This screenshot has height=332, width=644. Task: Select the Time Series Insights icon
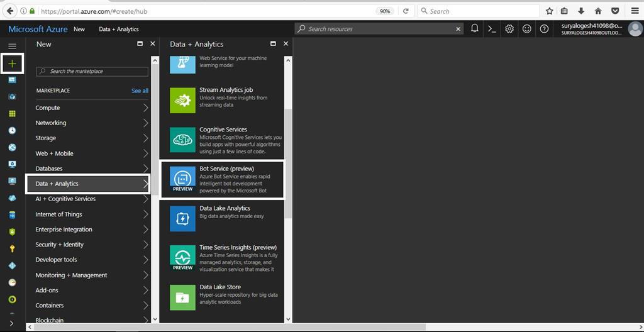[x=183, y=258]
